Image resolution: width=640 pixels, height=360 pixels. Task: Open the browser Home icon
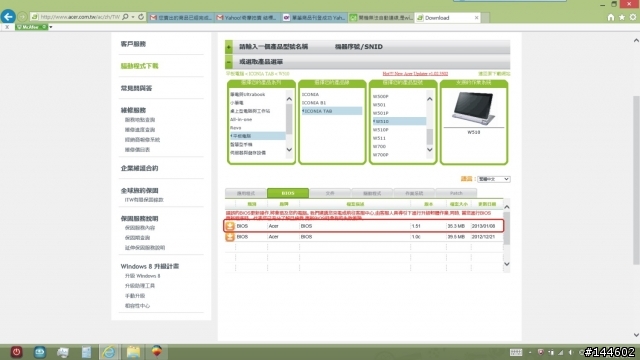click(611, 17)
